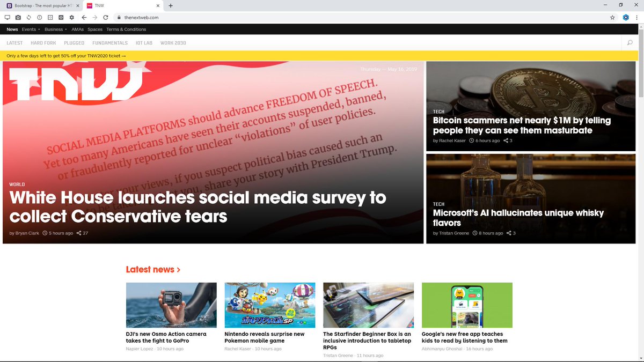Open Chrome's three-dot menu
The image size is (644, 362).
636,17
